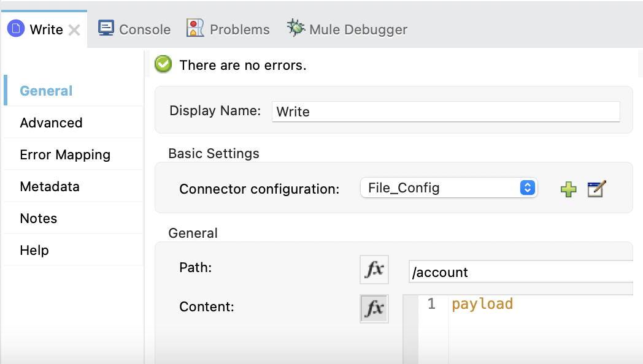Screen dimensions: 643x364
Task: Click the Mule Debugger bug icon
Action: [295, 28]
